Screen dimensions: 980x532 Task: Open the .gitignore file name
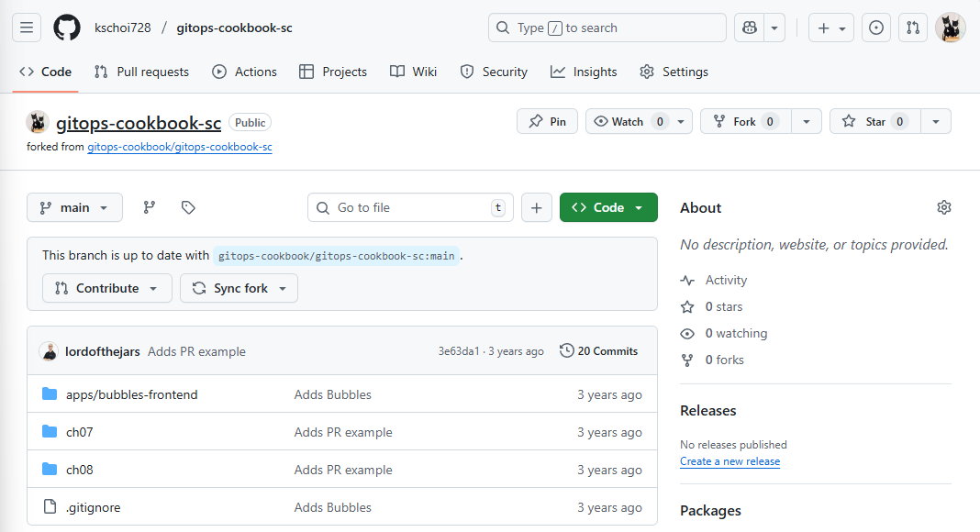tap(93, 507)
